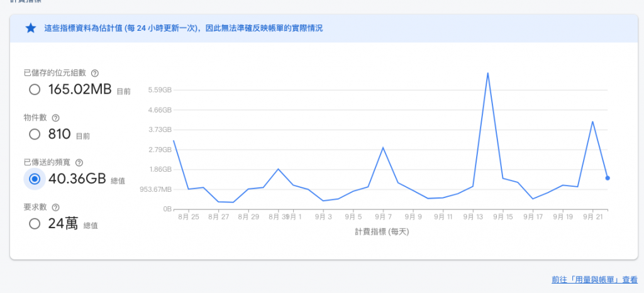Click the 24萬 request count value

(63, 223)
